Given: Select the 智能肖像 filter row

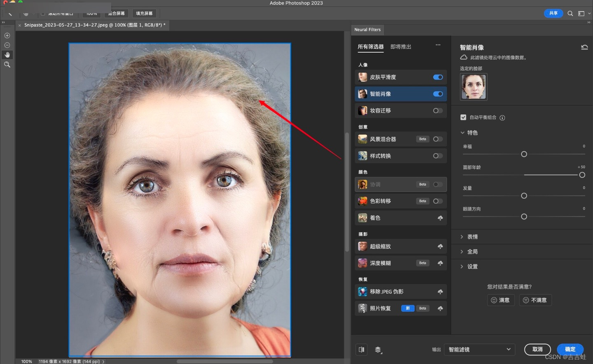Looking at the screenshot, I should [401, 94].
